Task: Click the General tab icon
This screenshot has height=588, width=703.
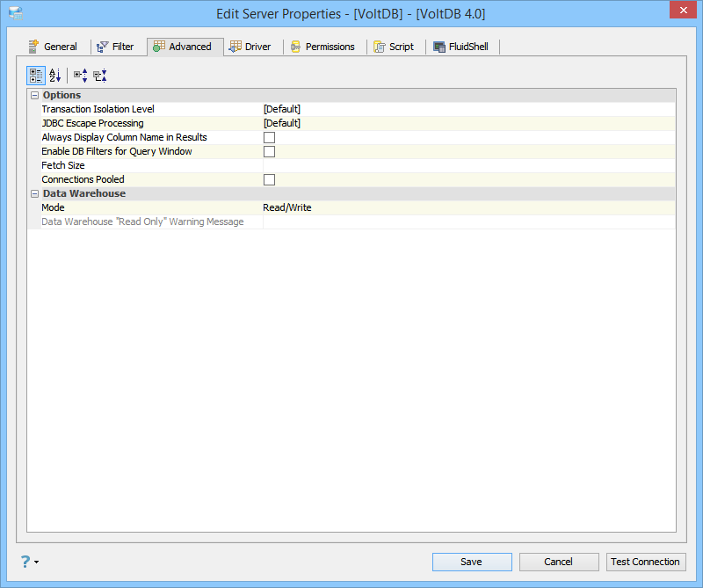Action: [33, 47]
